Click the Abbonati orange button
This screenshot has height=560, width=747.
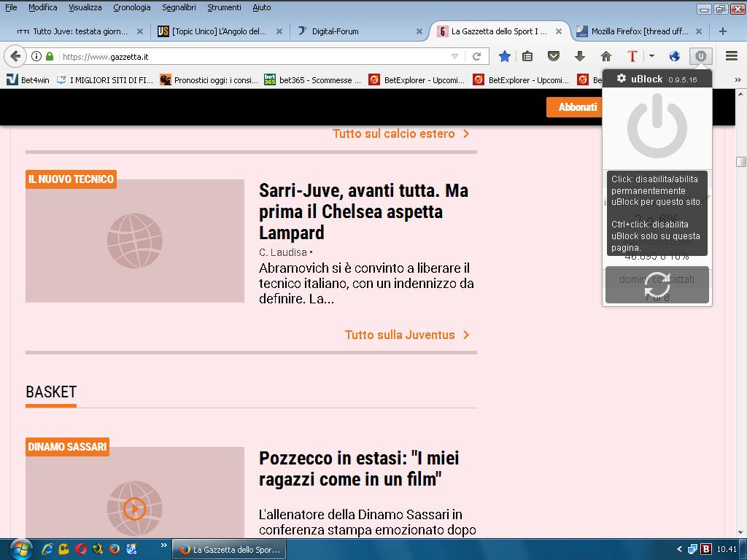574,107
